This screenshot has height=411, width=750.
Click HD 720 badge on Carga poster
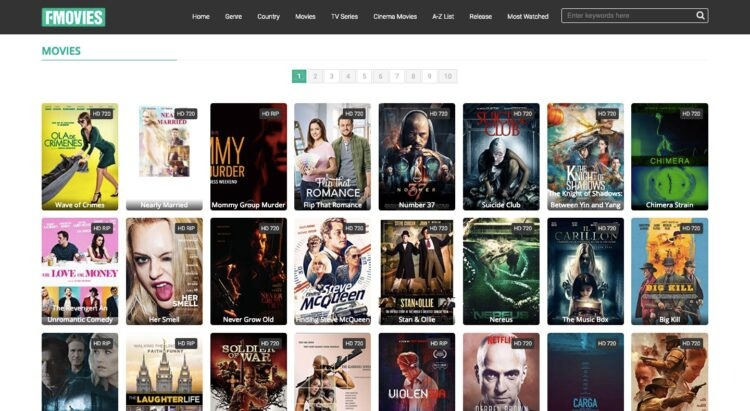click(x=607, y=343)
